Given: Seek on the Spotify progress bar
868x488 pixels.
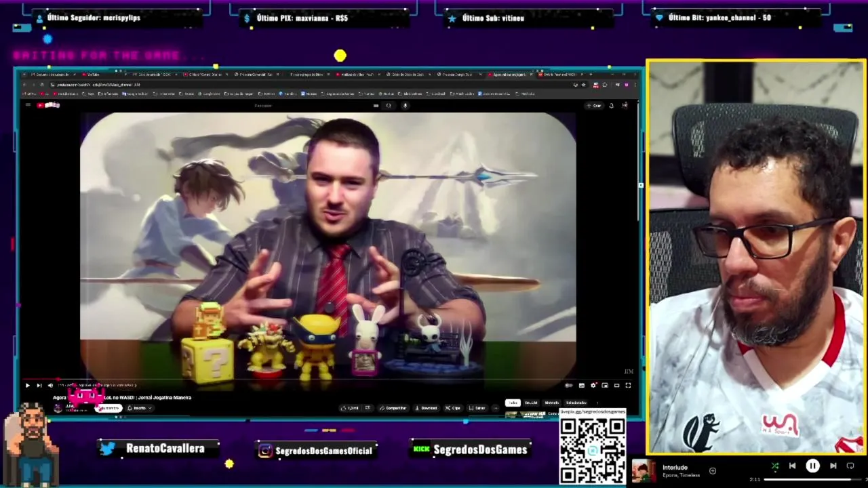Looking at the screenshot, I should pyautogui.click(x=812, y=479).
